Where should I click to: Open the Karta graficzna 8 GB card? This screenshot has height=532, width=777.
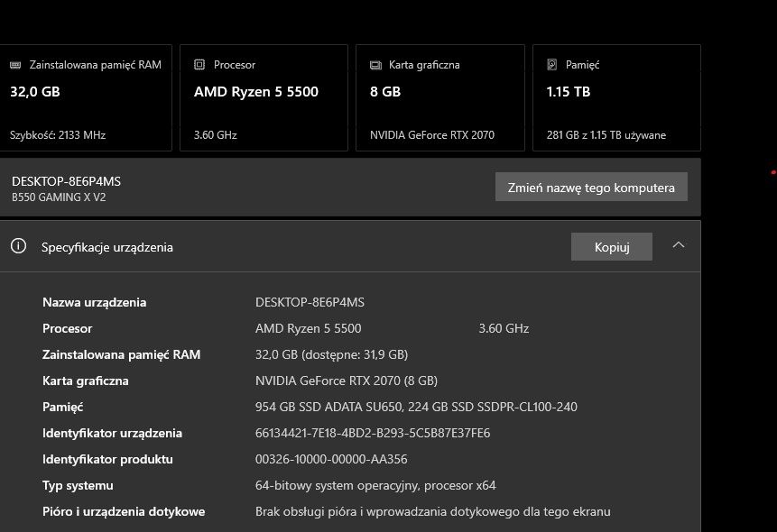coord(440,97)
